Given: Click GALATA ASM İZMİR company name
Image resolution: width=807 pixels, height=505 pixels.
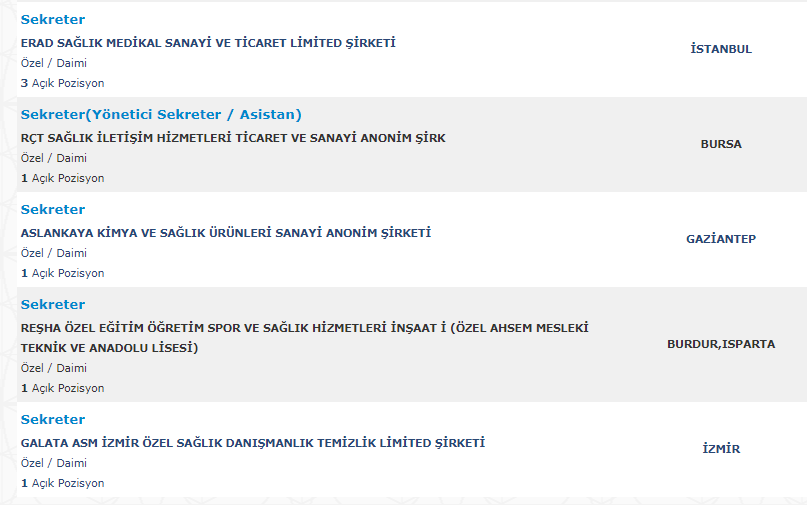Looking at the screenshot, I should point(252,443).
